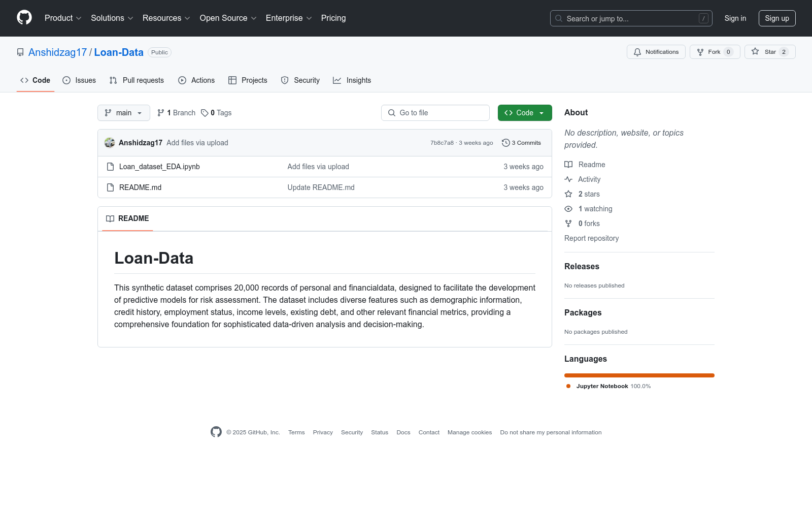812x508 pixels.
Task: Open footer Manage cookies link
Action: coord(469,432)
